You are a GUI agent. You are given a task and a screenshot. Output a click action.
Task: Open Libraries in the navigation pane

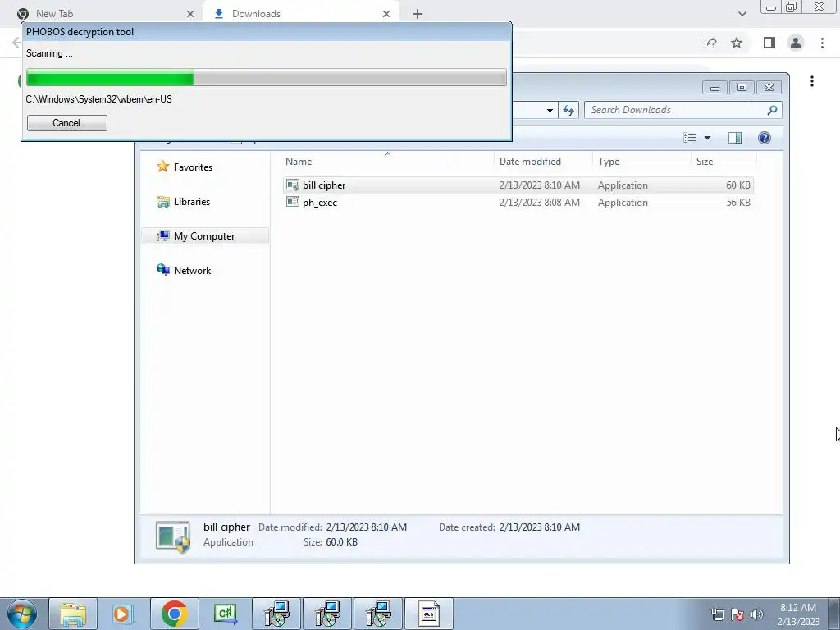pos(192,202)
